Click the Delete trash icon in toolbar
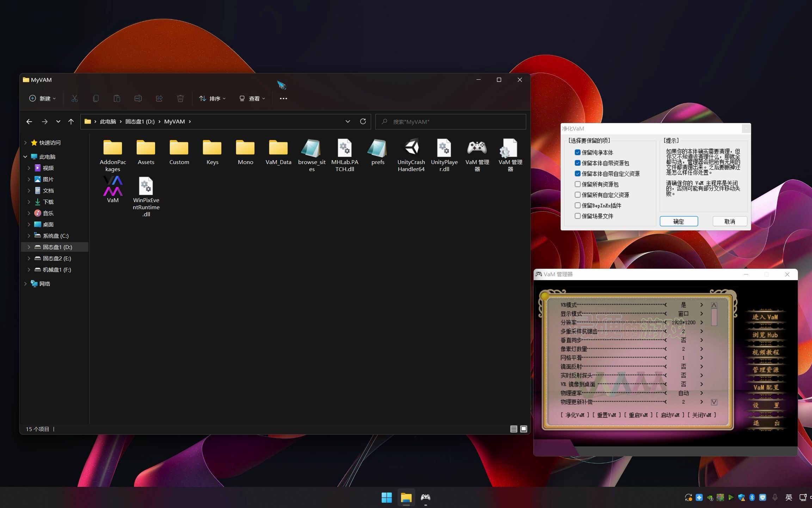Image resolution: width=812 pixels, height=508 pixels. [180, 98]
